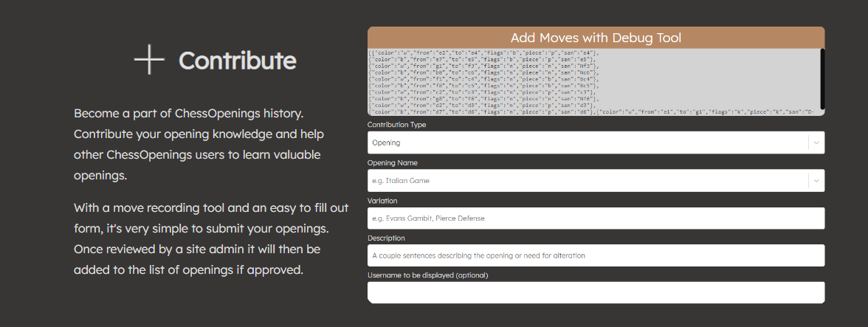Click into the Description text field
868x327 pixels.
tap(596, 255)
